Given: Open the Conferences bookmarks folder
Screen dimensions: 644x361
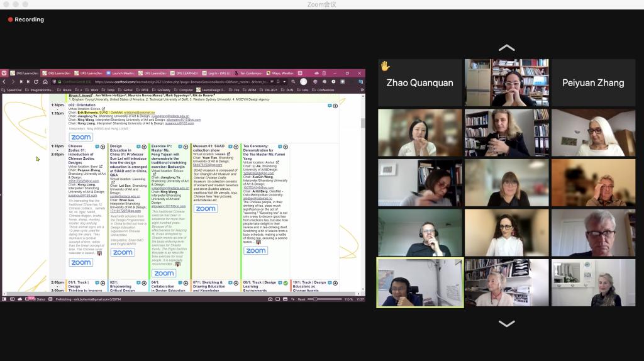Looking at the screenshot, I should 323,90.
